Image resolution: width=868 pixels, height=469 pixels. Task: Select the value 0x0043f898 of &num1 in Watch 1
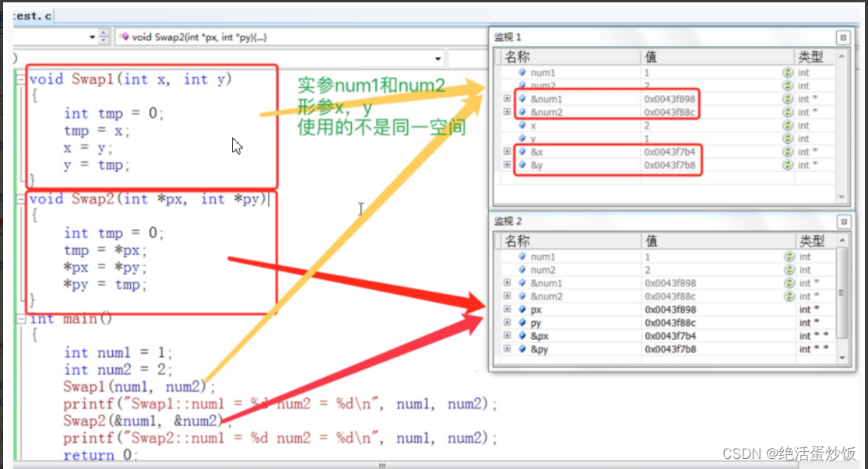pyautogui.click(x=669, y=99)
